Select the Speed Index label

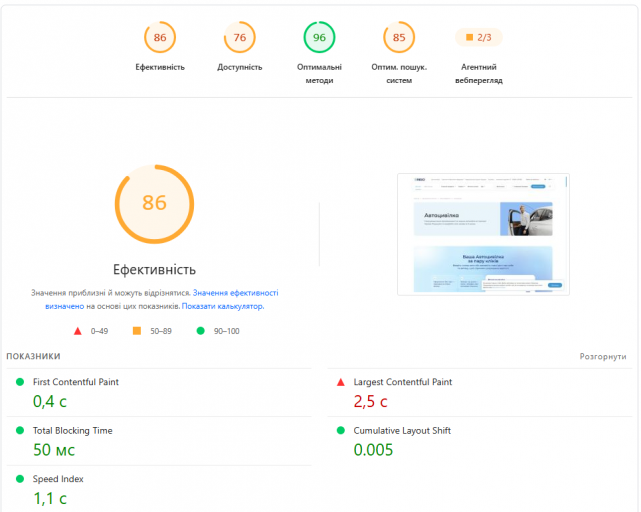pos(58,479)
